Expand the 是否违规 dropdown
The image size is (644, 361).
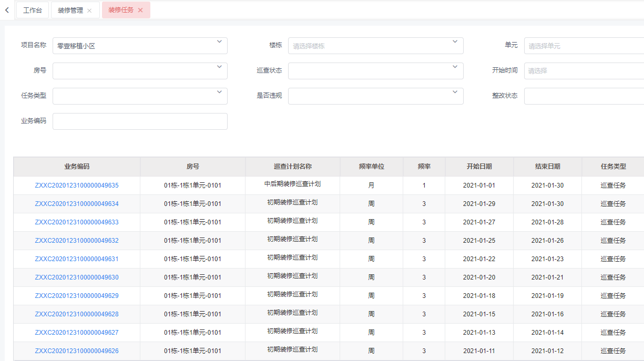click(375, 96)
